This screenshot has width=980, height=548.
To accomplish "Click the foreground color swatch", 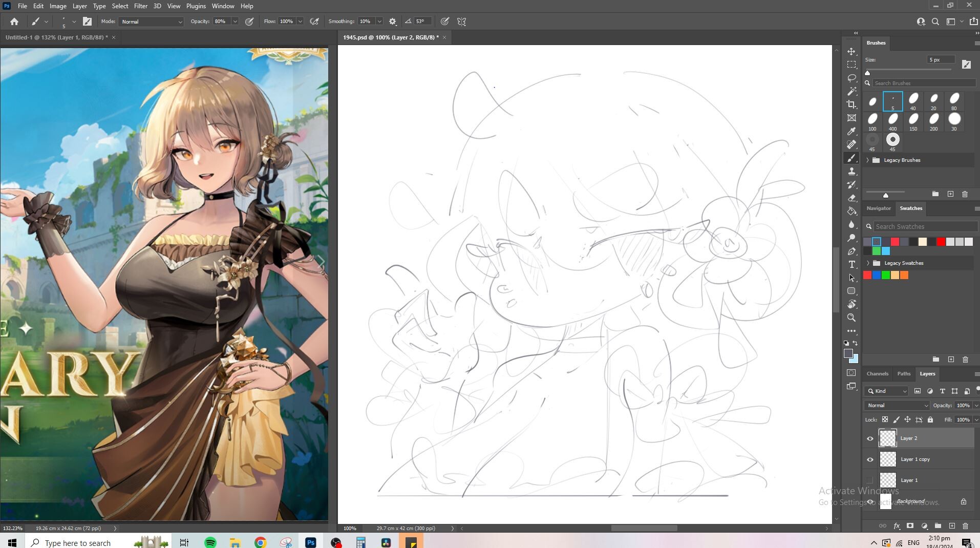I will [848, 353].
